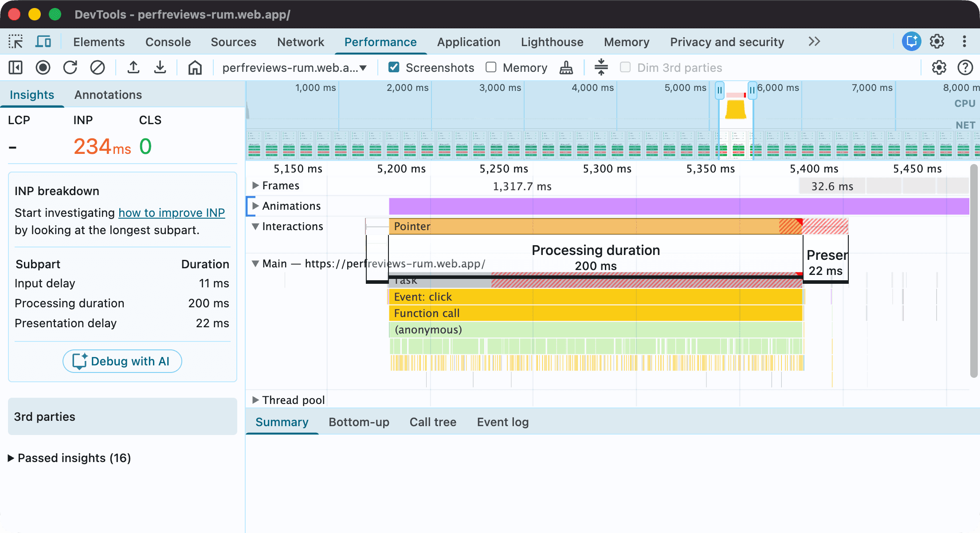Show more tabs with the double chevron
980x533 pixels.
[x=814, y=42]
